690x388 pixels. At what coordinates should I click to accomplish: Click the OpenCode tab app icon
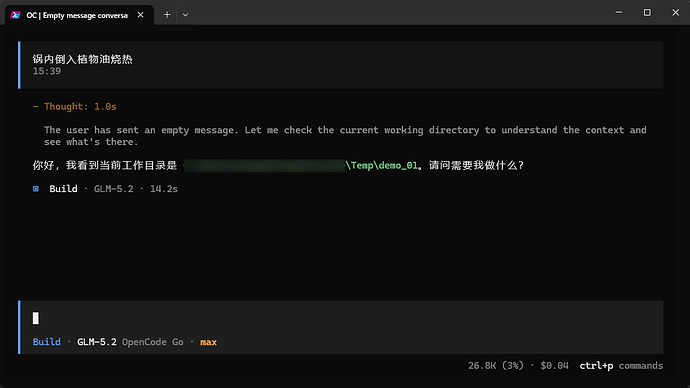click(16, 15)
